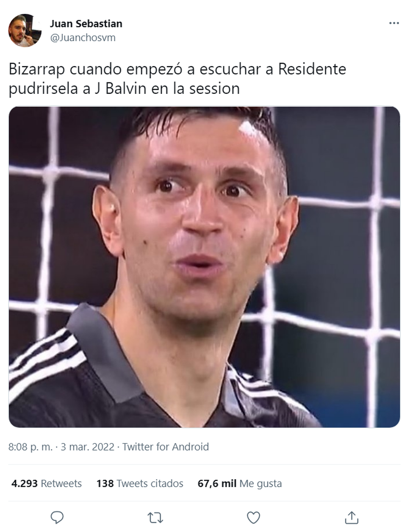
Task: Click the word Residente in the tweet
Action: tap(312, 69)
